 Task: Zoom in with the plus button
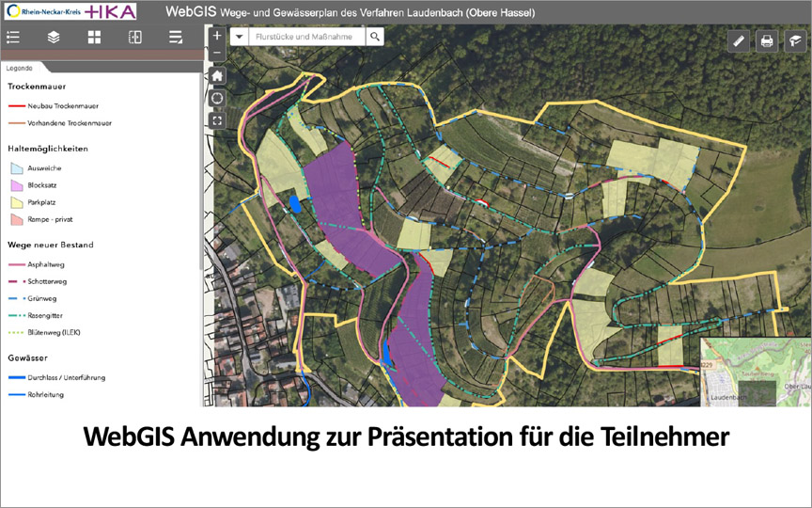(217, 36)
